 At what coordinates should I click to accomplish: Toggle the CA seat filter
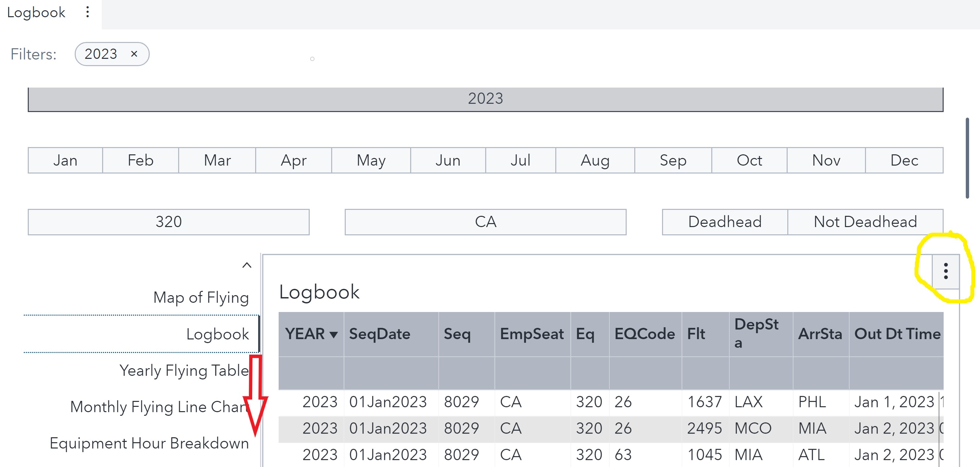click(486, 222)
